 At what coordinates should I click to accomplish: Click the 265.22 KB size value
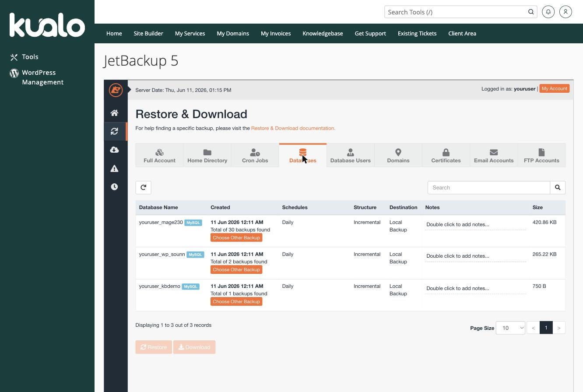[544, 254]
